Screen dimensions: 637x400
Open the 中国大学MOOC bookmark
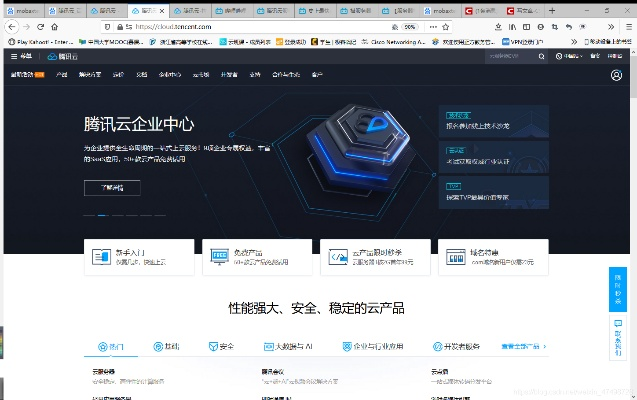[x=111, y=42]
